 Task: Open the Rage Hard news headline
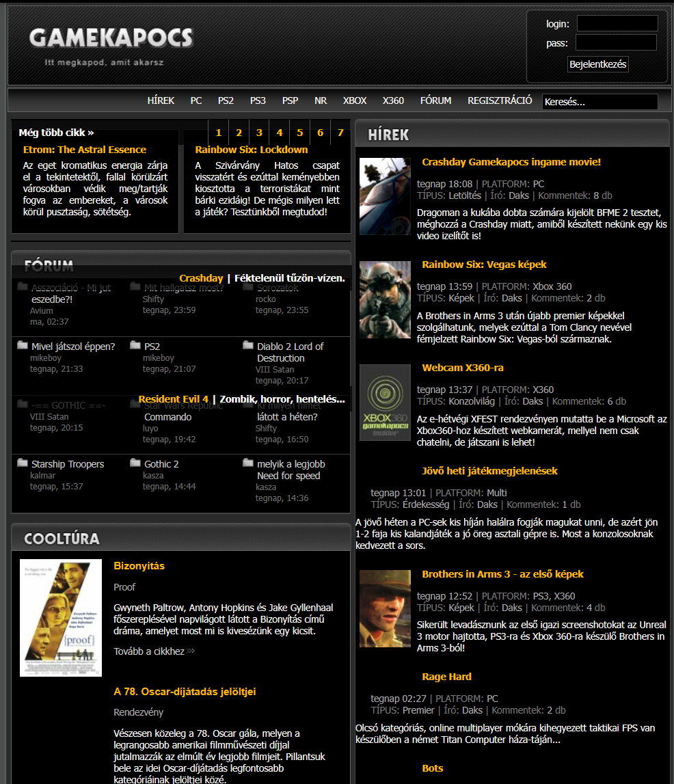pos(446,677)
